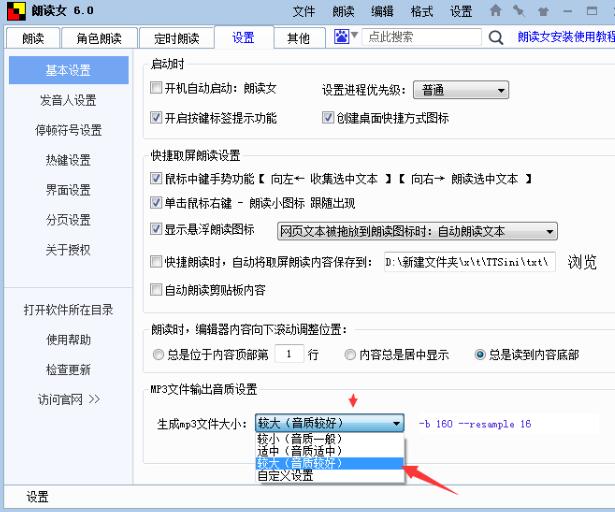
Task: Open the 设置 menu in title bar
Action: click(461, 11)
